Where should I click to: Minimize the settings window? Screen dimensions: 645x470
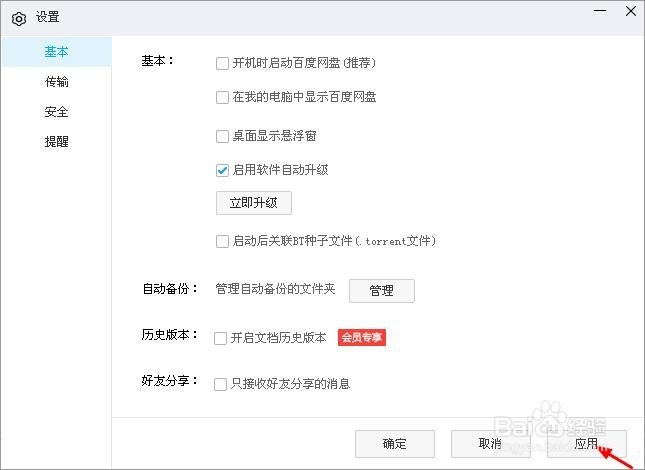599,12
